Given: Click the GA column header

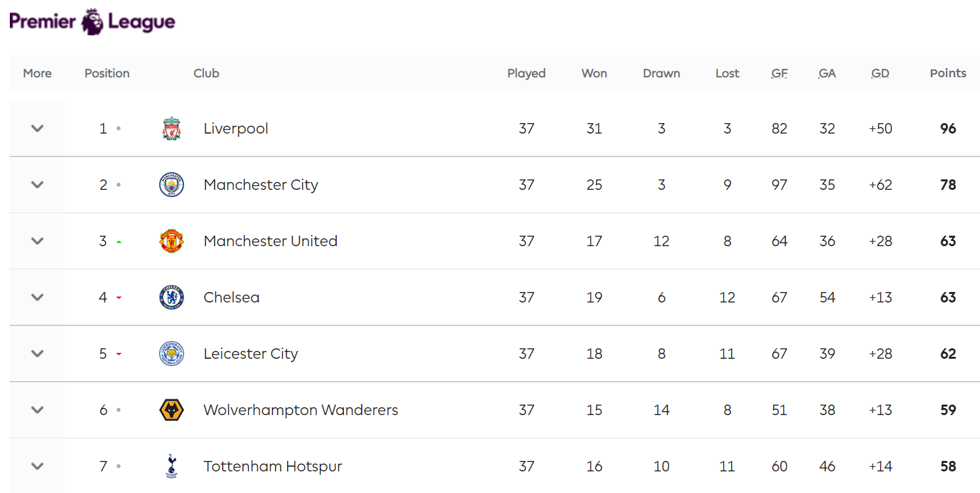Looking at the screenshot, I should [827, 73].
